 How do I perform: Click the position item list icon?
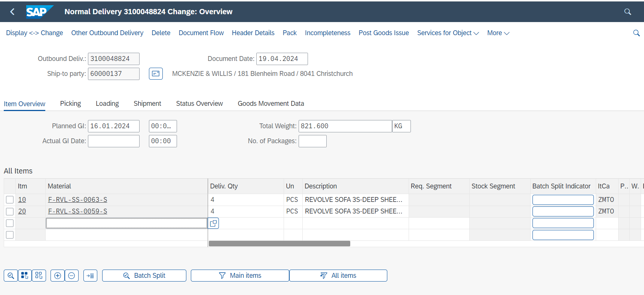(x=90, y=276)
